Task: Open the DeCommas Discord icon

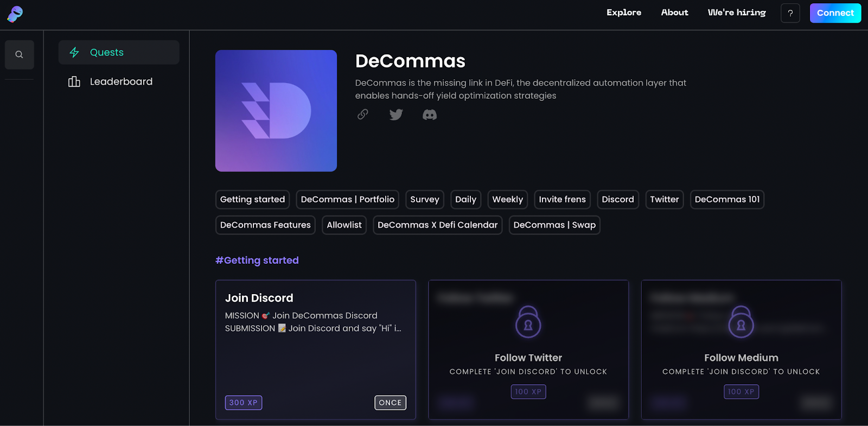Action: [x=430, y=115]
